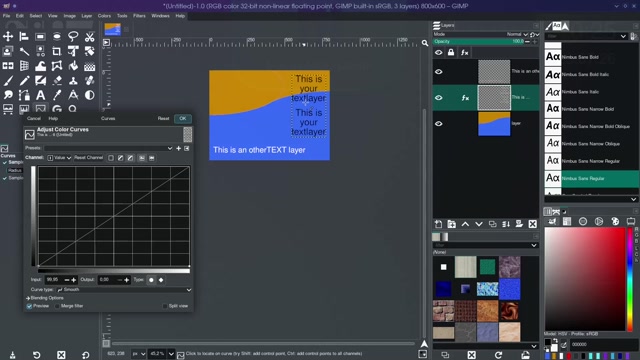Open the Colors menu
The image size is (640, 360).
point(104,16)
